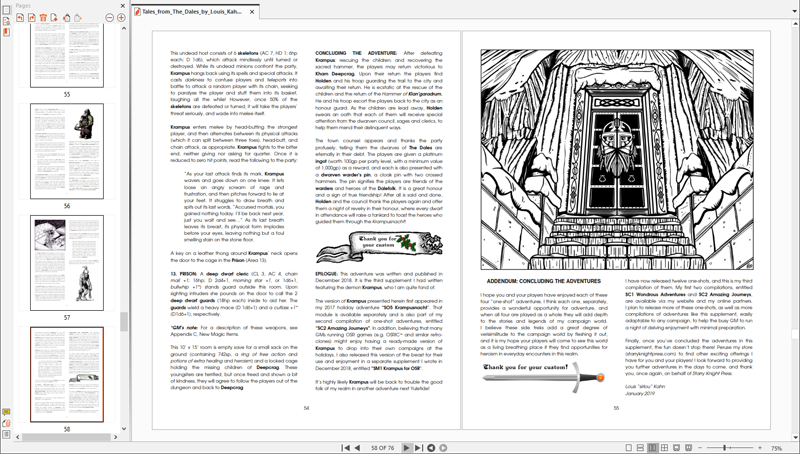Viewport: 800px width, 454px height.
Task: Zoom out page thumbnails with minus icon
Action: tap(108, 17)
